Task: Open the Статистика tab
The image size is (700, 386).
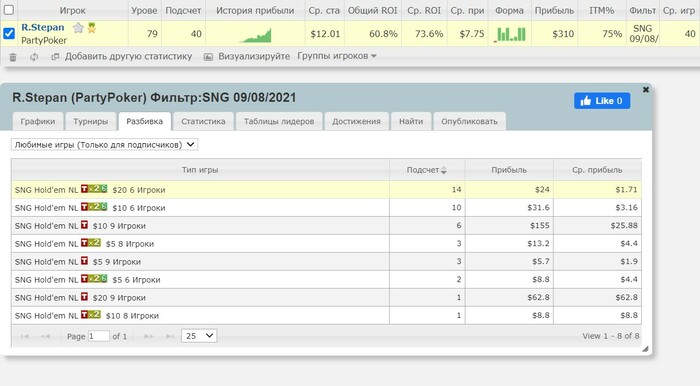Action: coord(203,121)
